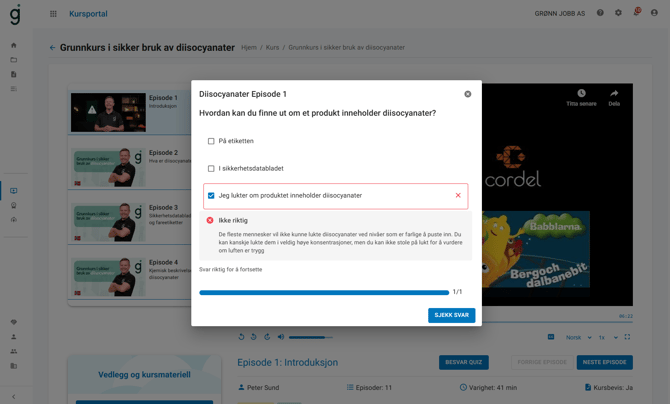The image size is (670, 404).
Task: Enter fullscreen mode on the video player
Action: pos(627,337)
